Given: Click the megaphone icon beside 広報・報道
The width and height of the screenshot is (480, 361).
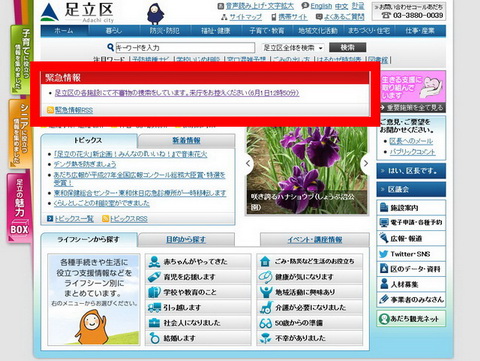Looking at the screenshot, I should 384,238.
